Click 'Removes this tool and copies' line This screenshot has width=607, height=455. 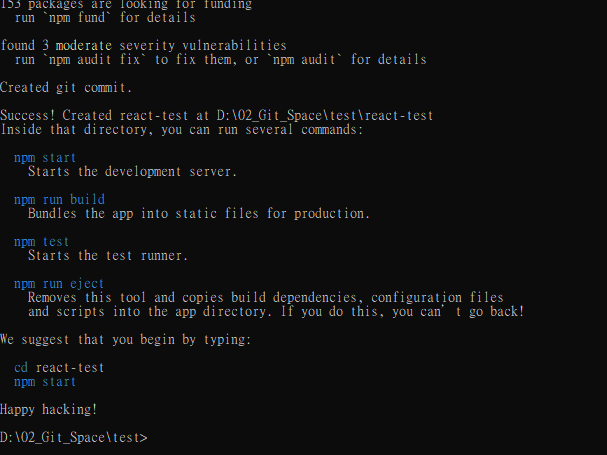pos(266,298)
